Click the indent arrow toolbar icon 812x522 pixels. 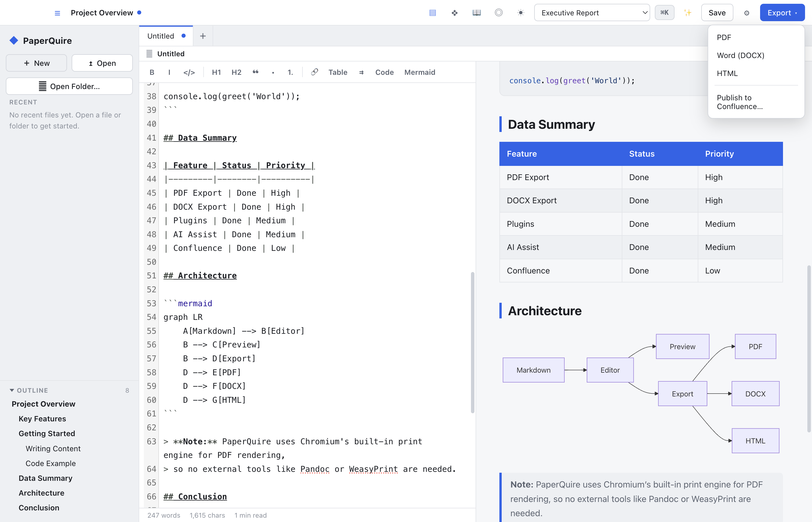[x=361, y=72]
